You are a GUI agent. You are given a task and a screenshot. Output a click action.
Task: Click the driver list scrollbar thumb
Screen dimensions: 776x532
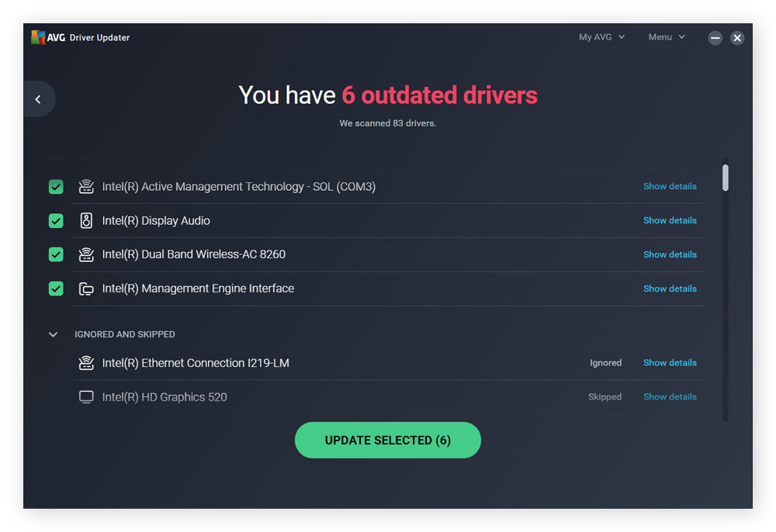[725, 178]
